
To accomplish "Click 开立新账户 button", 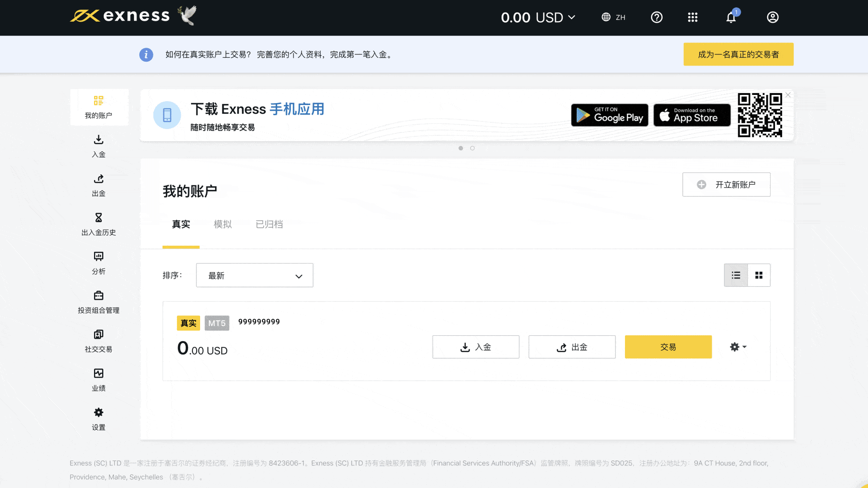I will pyautogui.click(x=726, y=185).
